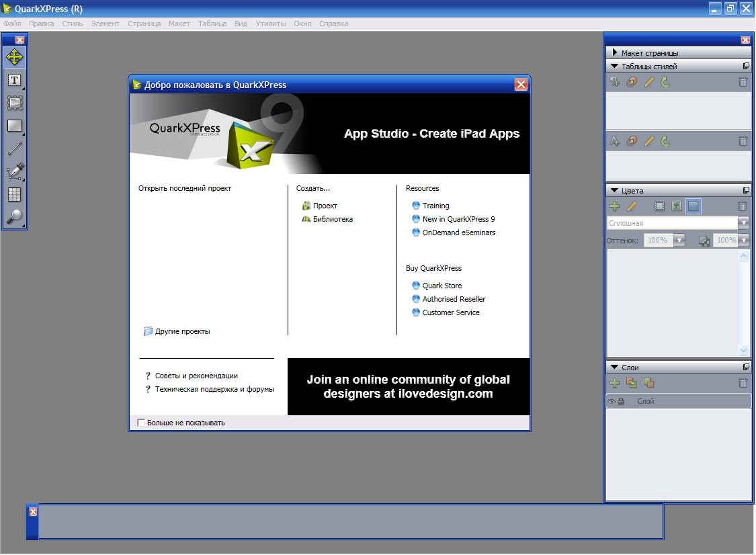Open 'New in QuarkXPress 9' link
Screen dimensions: 756x555
coord(454,220)
